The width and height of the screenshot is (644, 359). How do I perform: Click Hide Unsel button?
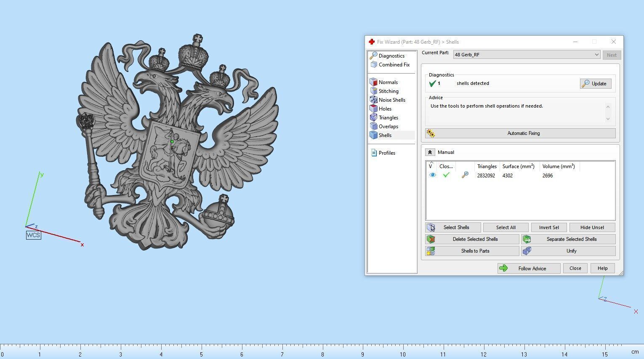coord(592,227)
